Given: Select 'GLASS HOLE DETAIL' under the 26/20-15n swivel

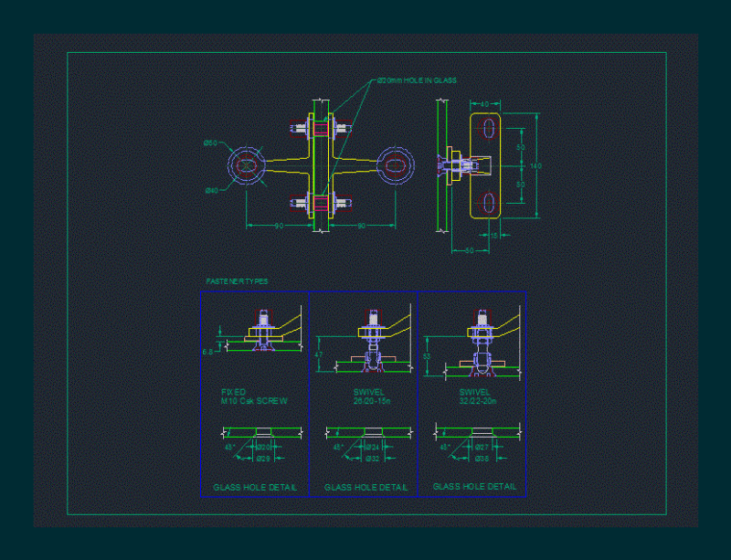Looking at the screenshot, I should point(366,488).
